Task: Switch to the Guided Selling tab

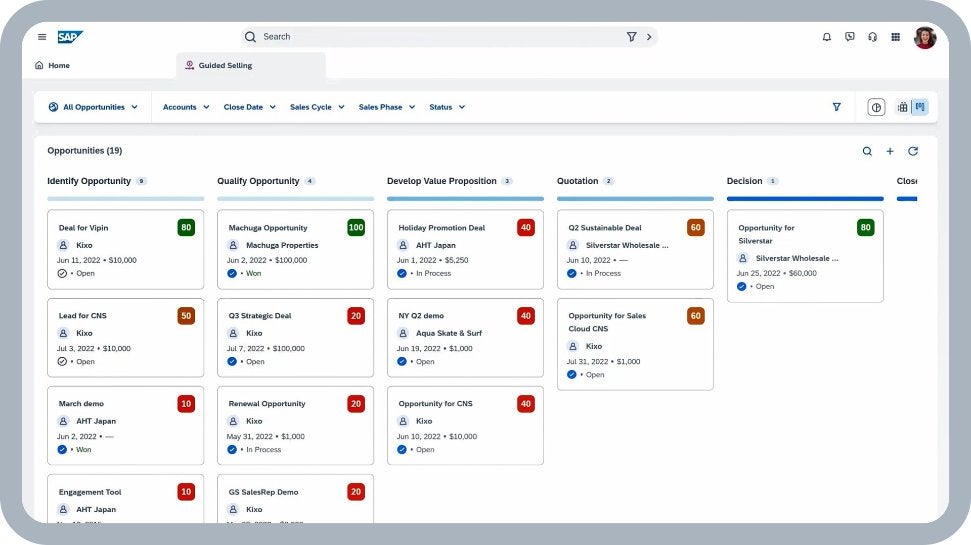Action: (x=251, y=65)
